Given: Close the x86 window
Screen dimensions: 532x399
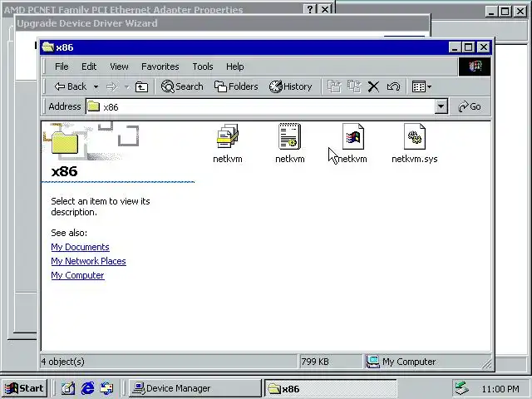Looking at the screenshot, I should tap(484, 47).
